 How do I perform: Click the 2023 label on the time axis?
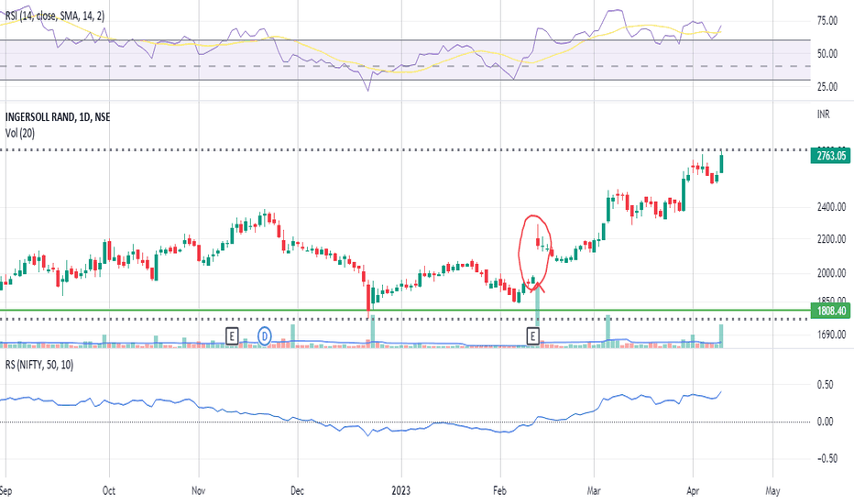pyautogui.click(x=400, y=491)
